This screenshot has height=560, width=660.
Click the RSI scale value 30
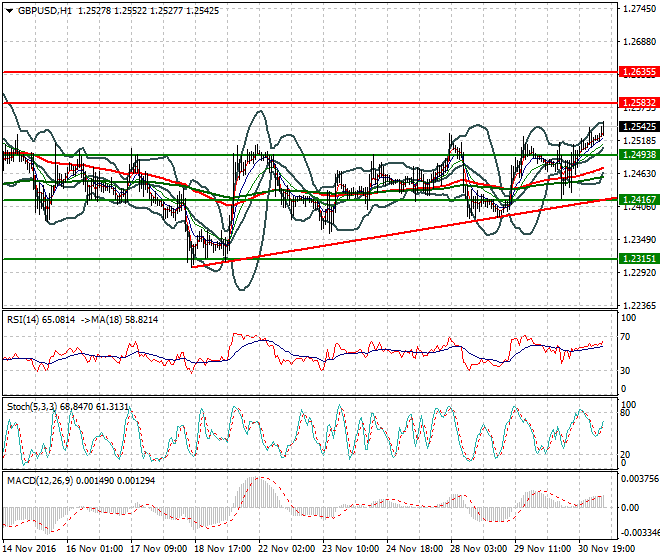click(626, 371)
